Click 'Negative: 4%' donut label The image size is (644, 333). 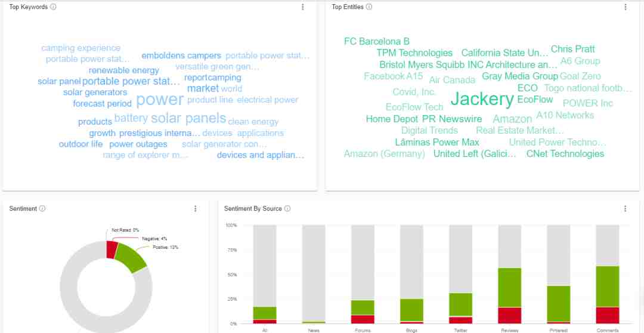click(x=154, y=239)
